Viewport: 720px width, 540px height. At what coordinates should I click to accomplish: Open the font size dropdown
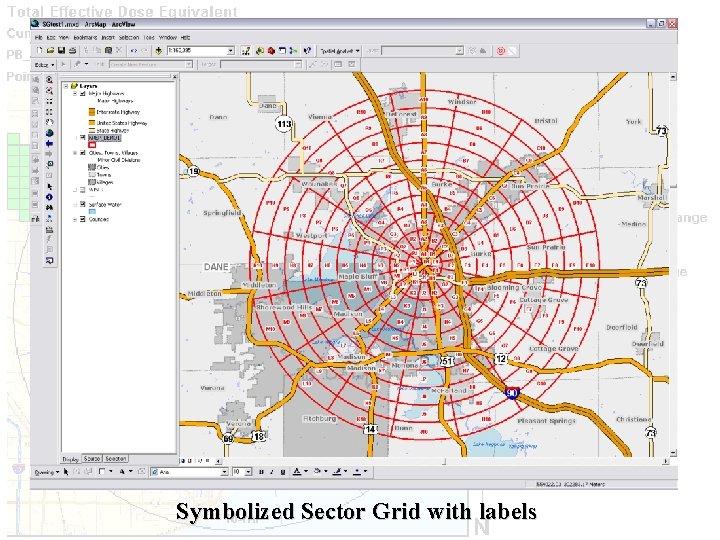coord(248,472)
